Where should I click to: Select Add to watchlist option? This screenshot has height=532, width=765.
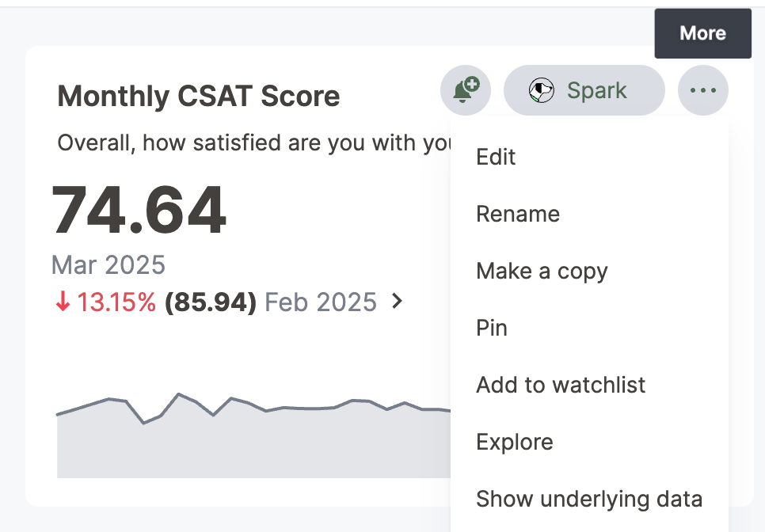(561, 385)
